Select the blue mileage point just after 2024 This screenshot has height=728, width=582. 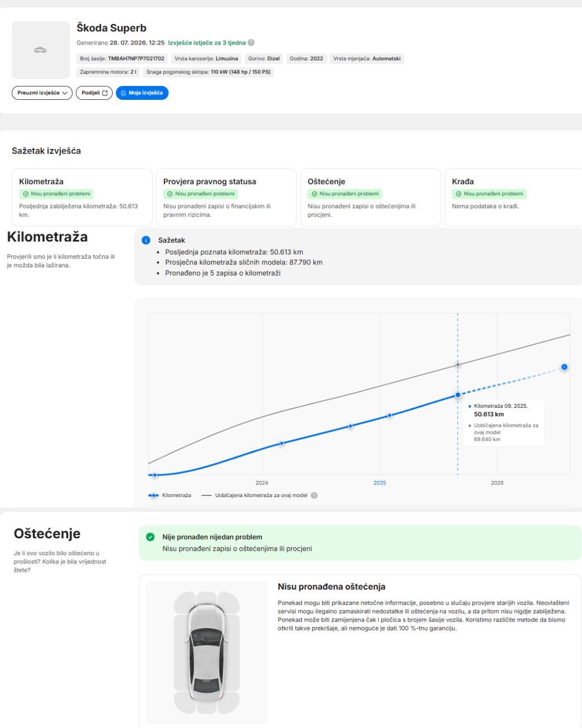[x=282, y=443]
